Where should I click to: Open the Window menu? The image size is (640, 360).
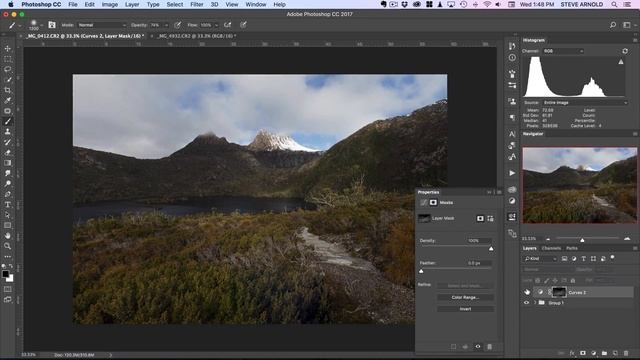tap(256, 4)
